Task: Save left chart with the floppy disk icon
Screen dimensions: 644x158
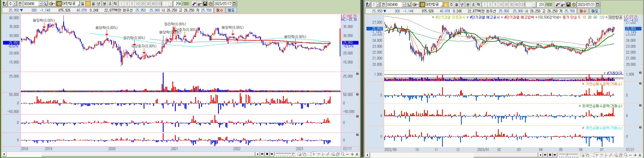Action: 205,4
